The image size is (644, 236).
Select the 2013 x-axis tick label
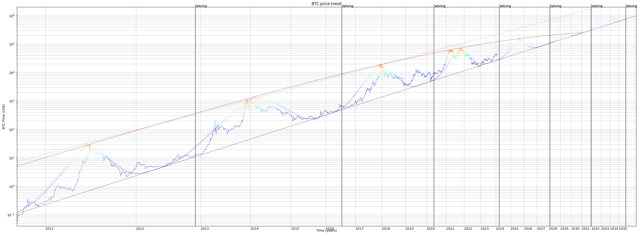(205, 229)
